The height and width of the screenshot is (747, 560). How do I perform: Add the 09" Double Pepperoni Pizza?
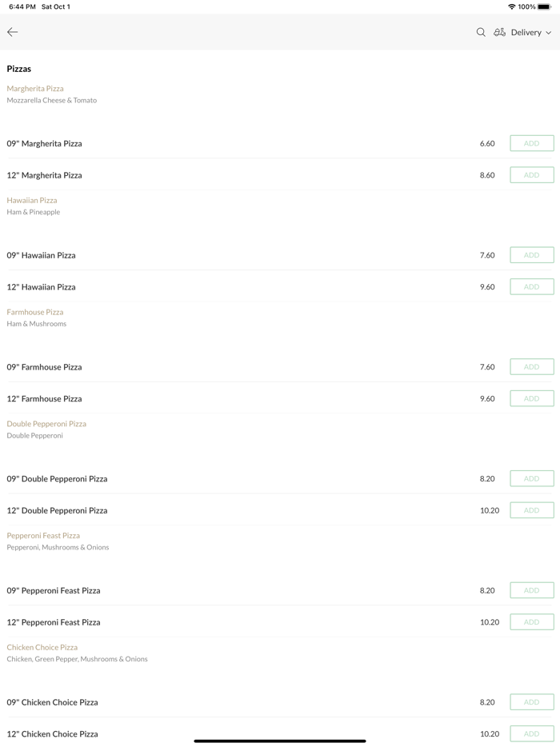pos(532,478)
